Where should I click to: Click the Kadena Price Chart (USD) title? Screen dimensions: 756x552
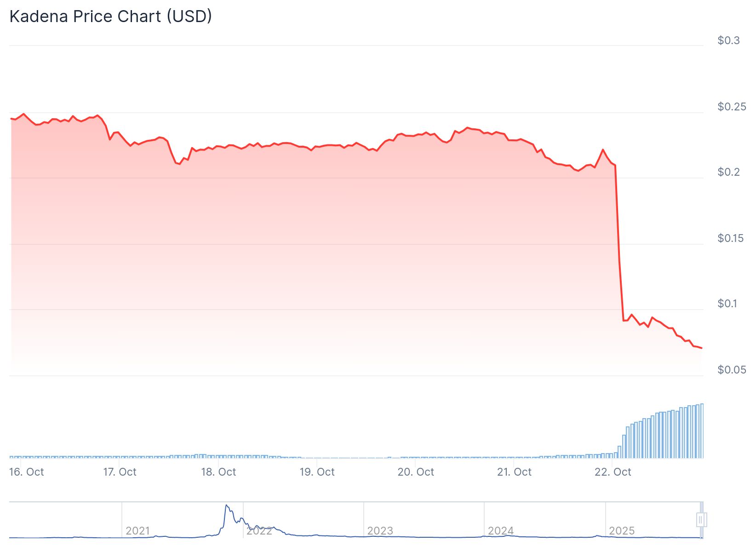click(x=111, y=16)
